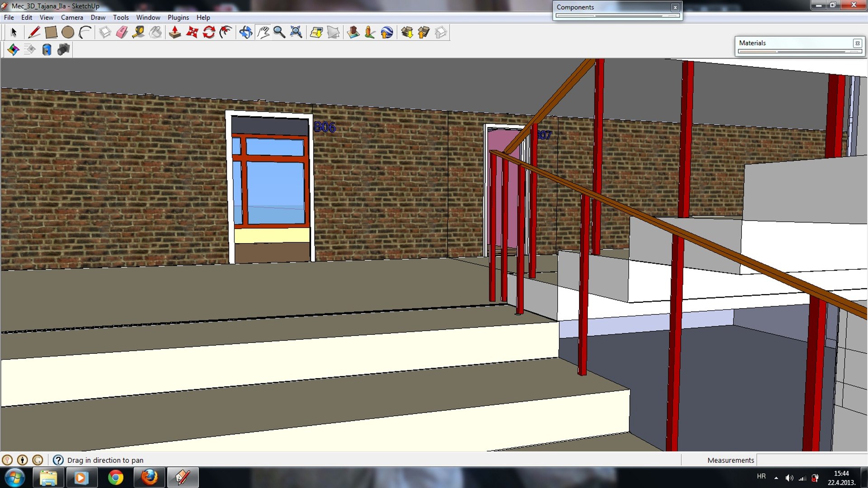Open the Draw menu
The height and width of the screenshot is (488, 868).
[x=98, y=17]
